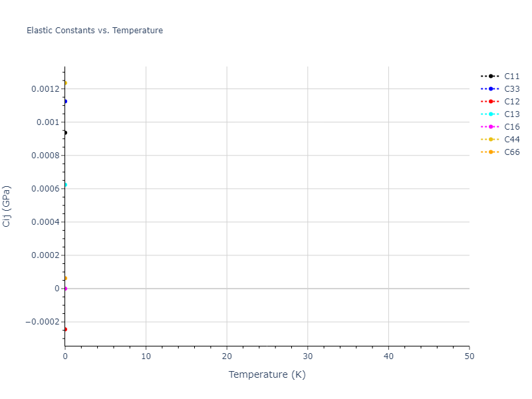Click the cyan C13 legend marker
The image size is (532, 399).
point(491,114)
